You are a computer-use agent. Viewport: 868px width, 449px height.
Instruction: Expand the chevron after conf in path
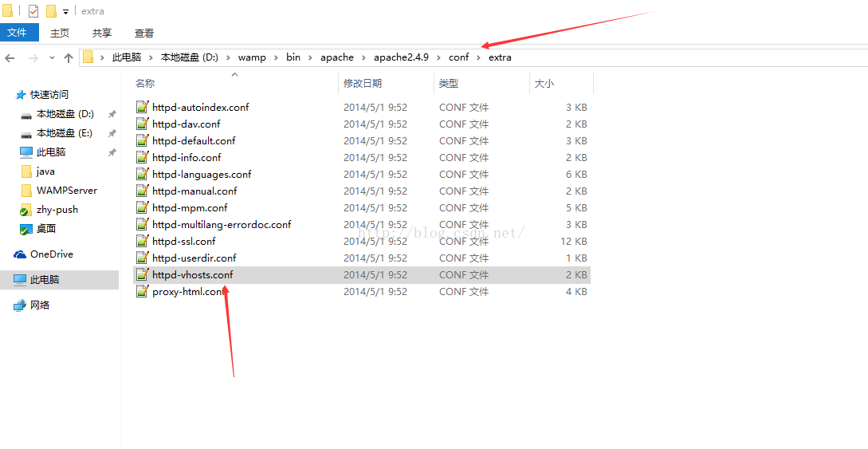479,57
